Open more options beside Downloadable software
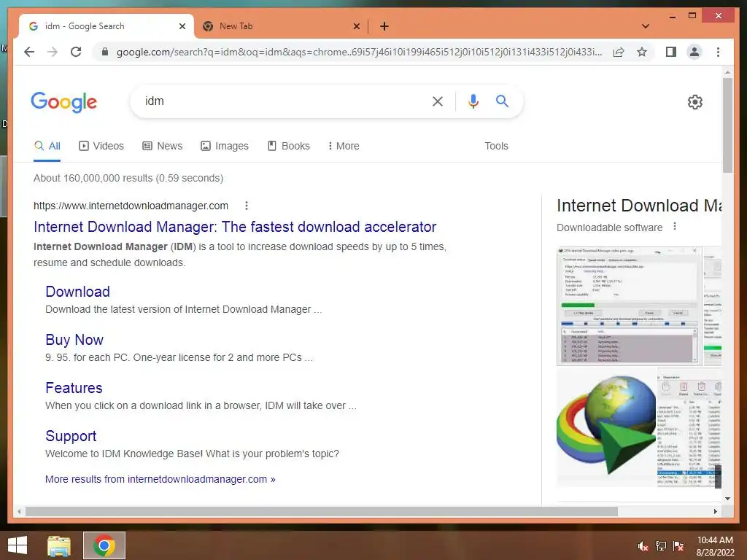The width and height of the screenshot is (747, 560). 675,227
